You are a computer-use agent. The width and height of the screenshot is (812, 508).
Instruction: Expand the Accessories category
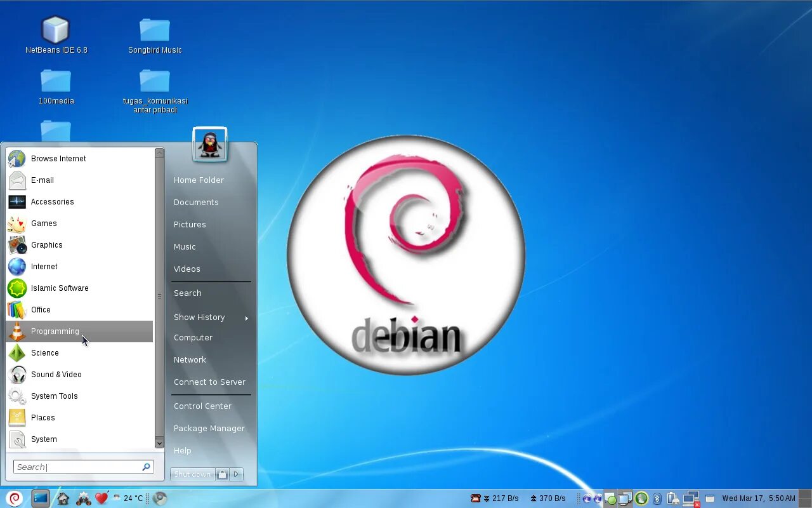79,202
